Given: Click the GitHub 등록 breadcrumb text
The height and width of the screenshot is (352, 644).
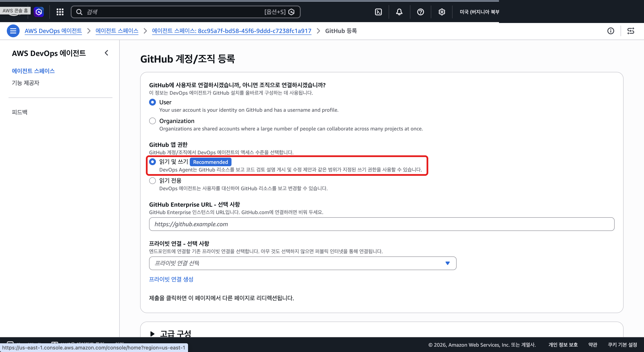Looking at the screenshot, I should [341, 31].
